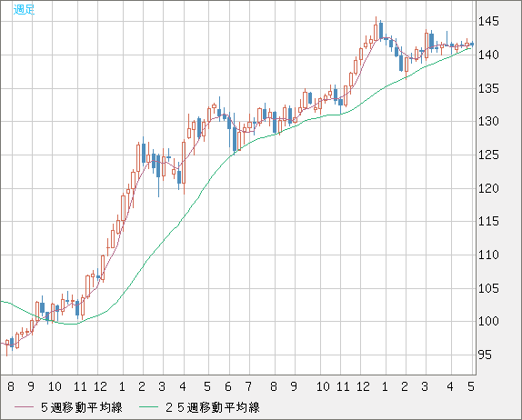Click the 120 price axis label

click(x=488, y=189)
